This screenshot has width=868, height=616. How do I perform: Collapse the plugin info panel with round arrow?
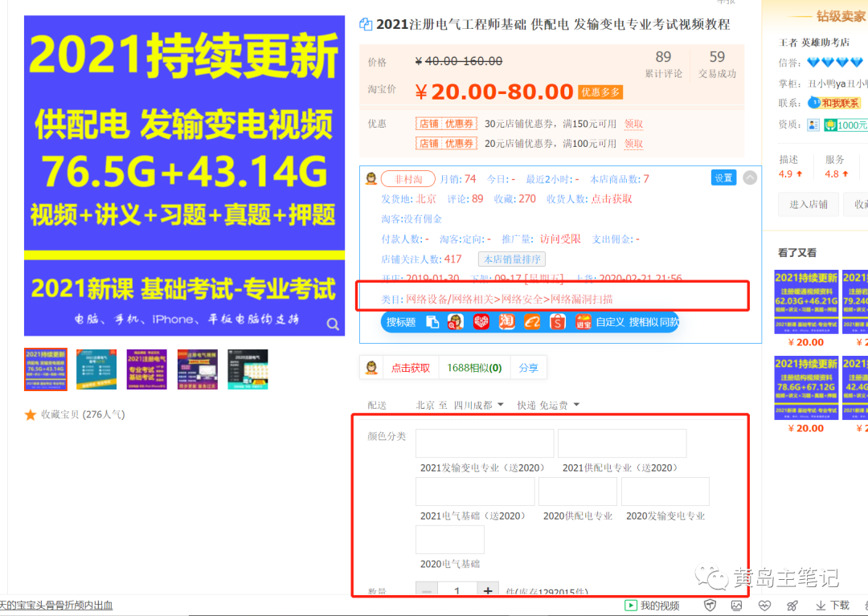[750, 177]
